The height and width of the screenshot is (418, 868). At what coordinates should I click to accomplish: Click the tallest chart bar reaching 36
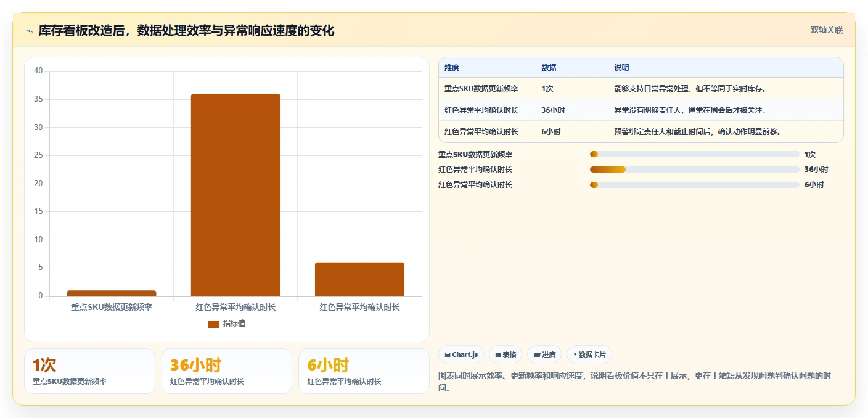(x=235, y=195)
